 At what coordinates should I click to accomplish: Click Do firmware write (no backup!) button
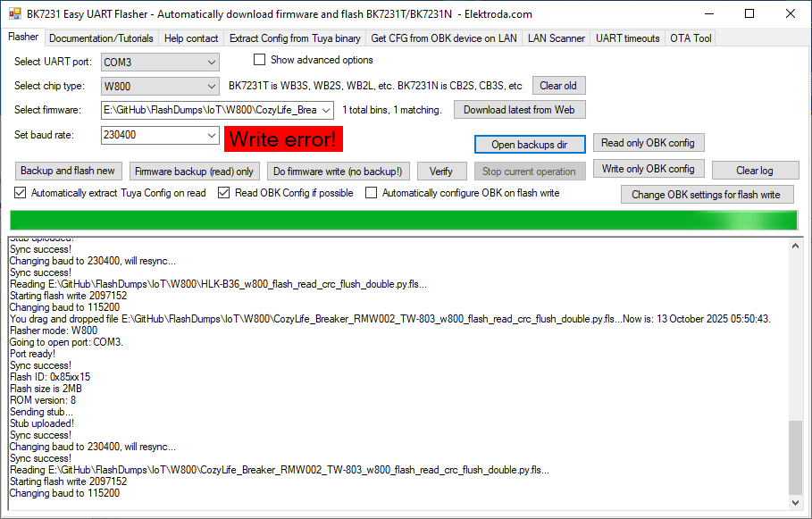338,172
